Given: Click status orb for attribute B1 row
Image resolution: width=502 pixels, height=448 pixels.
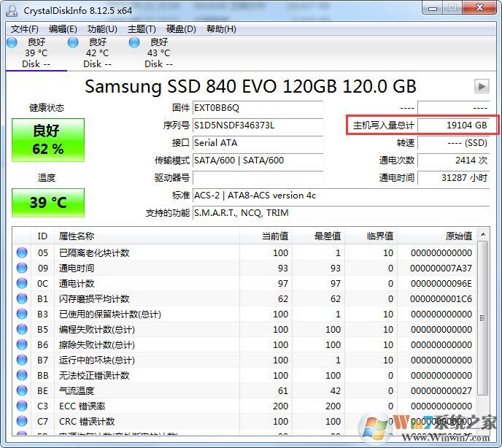Looking at the screenshot, I should tap(22, 298).
